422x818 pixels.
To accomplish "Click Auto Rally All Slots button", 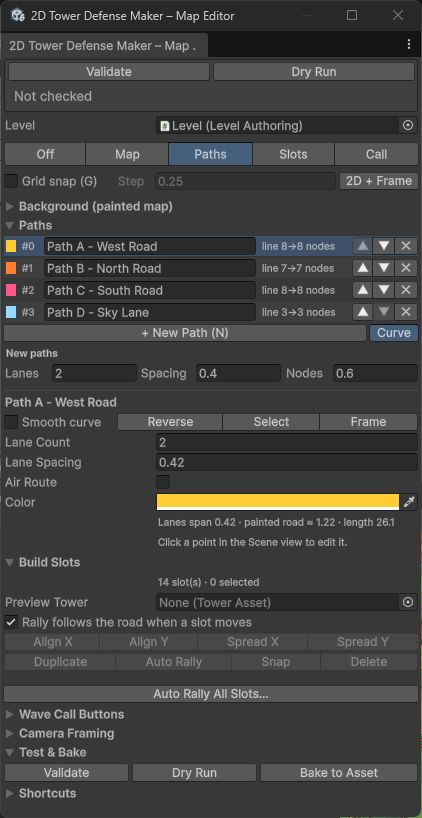I will point(211,694).
